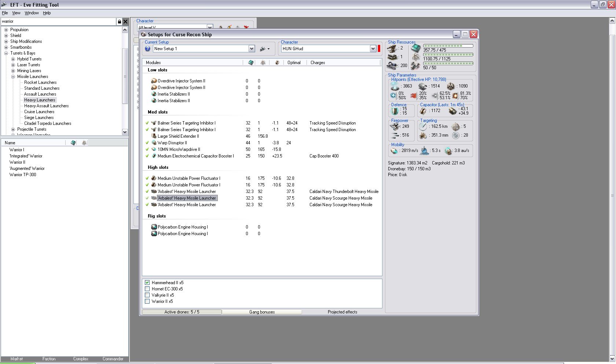Uncheck the Hammerhead II x5 drone checkbox

(x=147, y=283)
